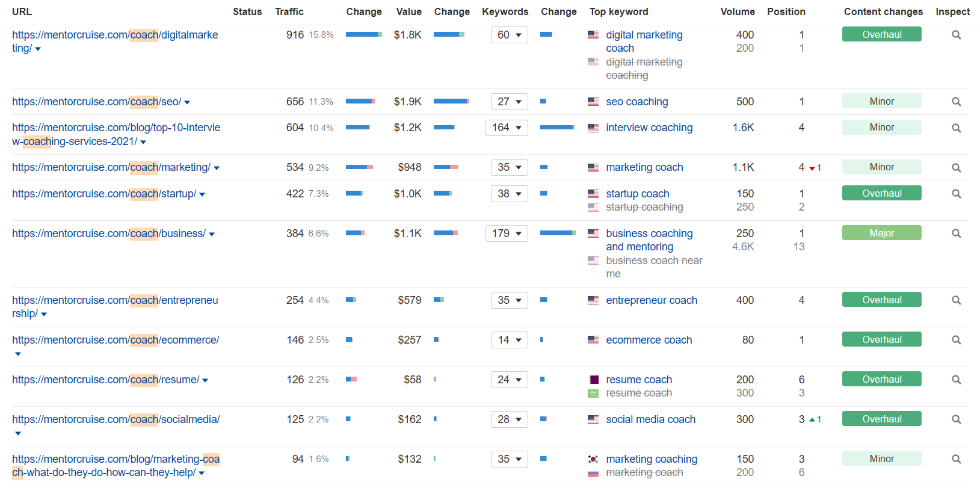980x488 pixels.
Task: Expand URL menu arrow for coach/business
Action: (212, 235)
